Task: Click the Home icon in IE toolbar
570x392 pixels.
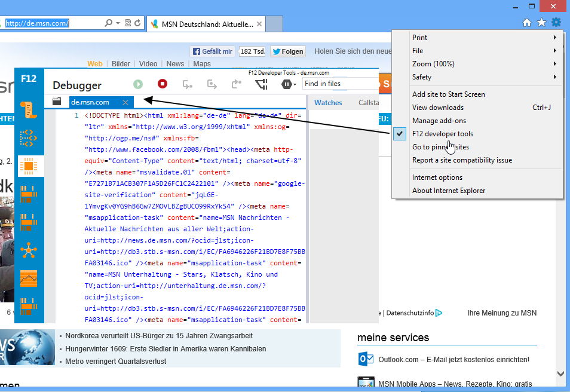Action: (527, 23)
